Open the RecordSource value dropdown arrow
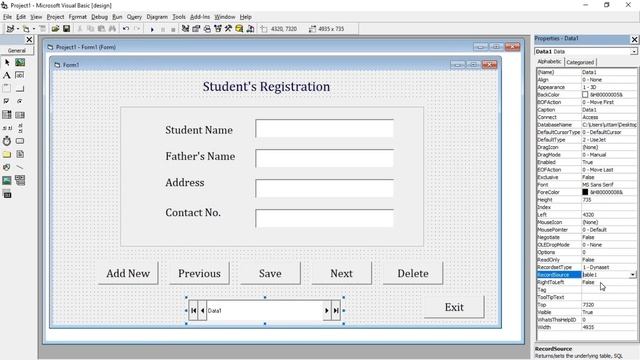The image size is (640, 360). coord(632,275)
